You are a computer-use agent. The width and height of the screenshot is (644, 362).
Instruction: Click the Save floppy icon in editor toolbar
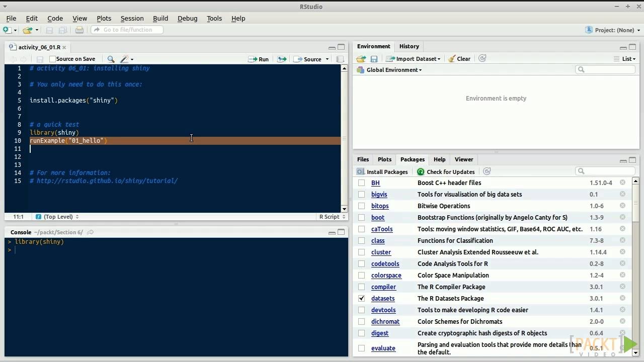tap(40, 59)
